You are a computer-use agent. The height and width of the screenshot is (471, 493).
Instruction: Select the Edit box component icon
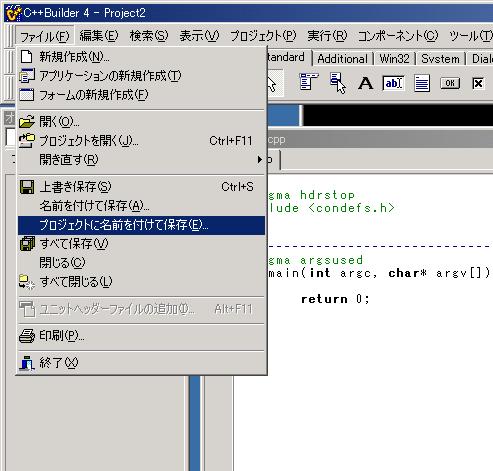click(393, 83)
